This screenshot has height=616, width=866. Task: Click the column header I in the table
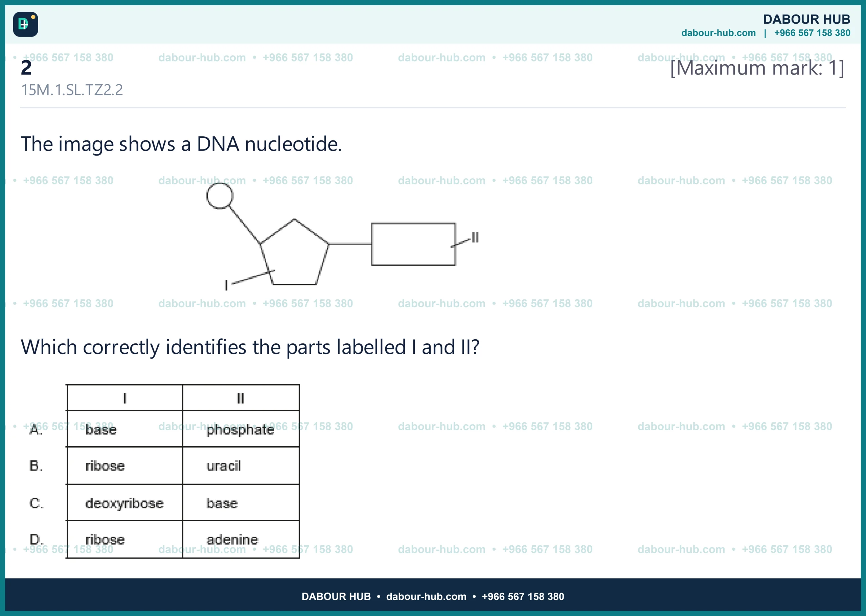pos(125,398)
